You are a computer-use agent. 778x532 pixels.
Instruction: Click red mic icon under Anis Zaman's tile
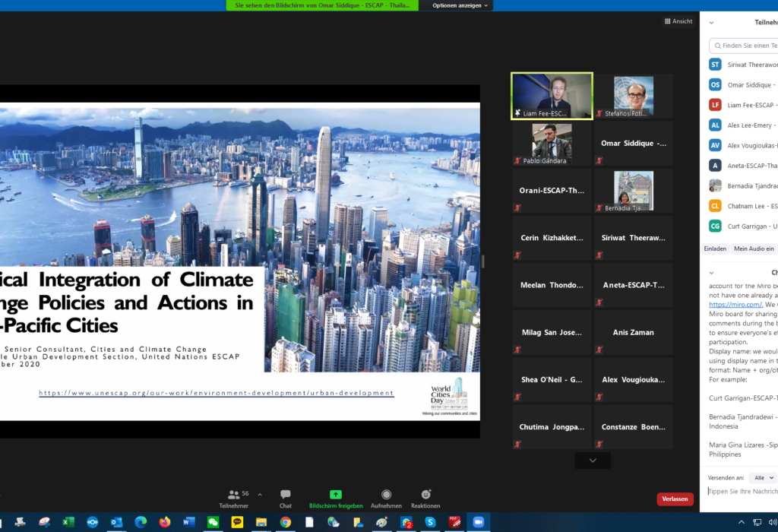click(598, 350)
